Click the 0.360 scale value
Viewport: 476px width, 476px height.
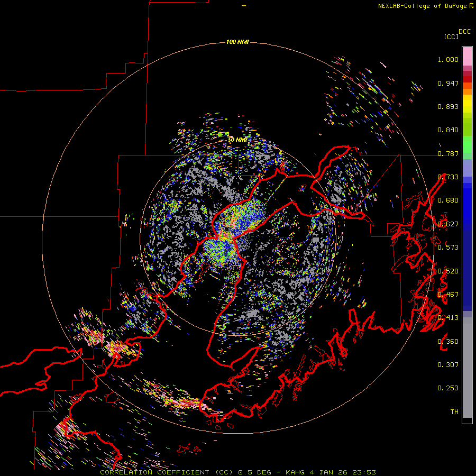[x=448, y=342]
